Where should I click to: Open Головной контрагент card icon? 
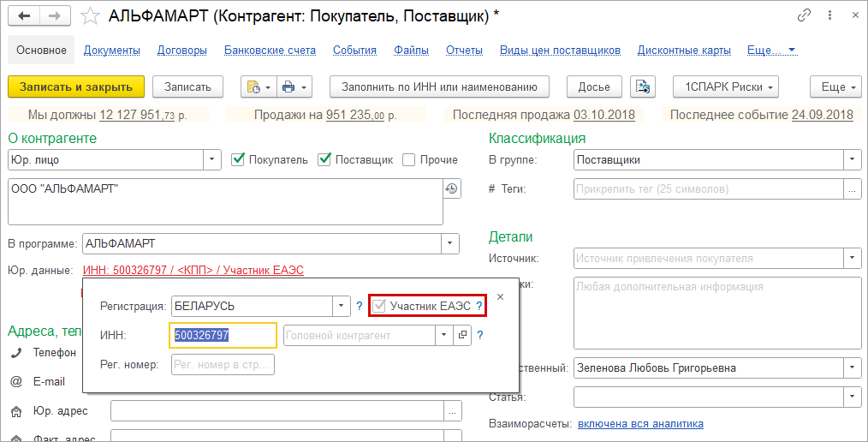(462, 335)
